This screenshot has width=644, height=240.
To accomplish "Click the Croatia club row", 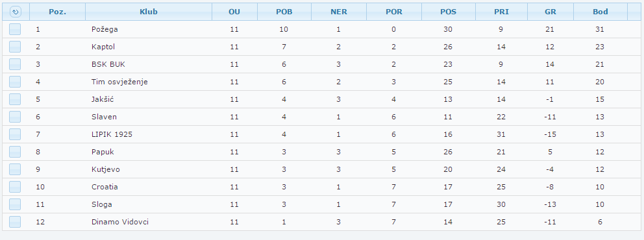I will [x=322, y=187].
